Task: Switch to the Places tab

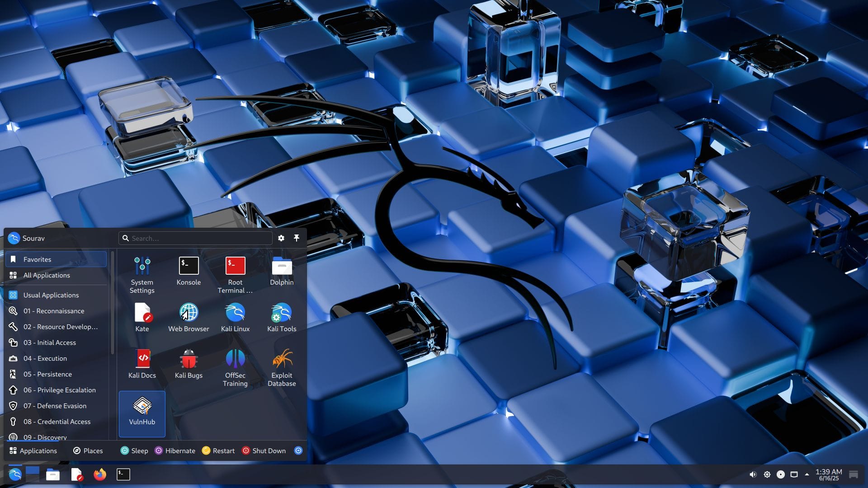Action: [88, 450]
